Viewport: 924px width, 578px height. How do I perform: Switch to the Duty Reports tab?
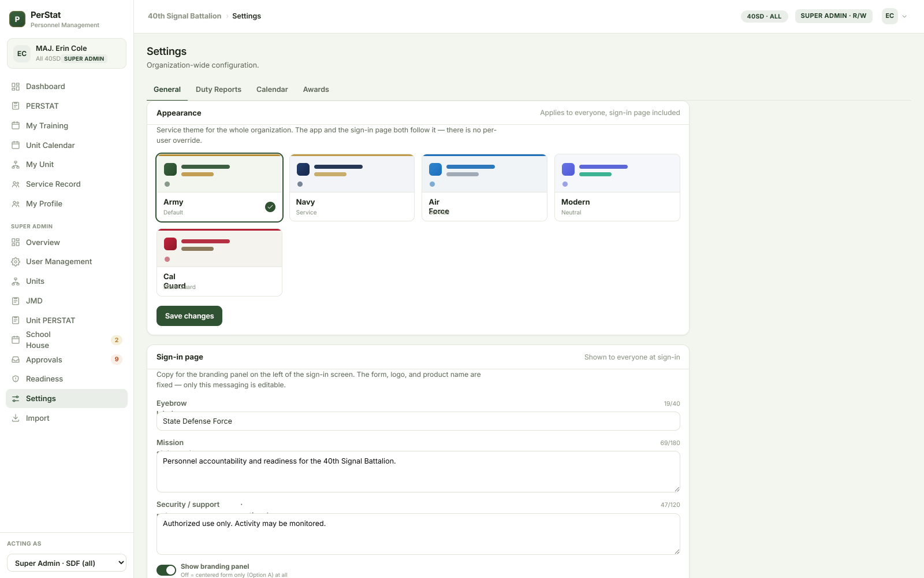218,90
